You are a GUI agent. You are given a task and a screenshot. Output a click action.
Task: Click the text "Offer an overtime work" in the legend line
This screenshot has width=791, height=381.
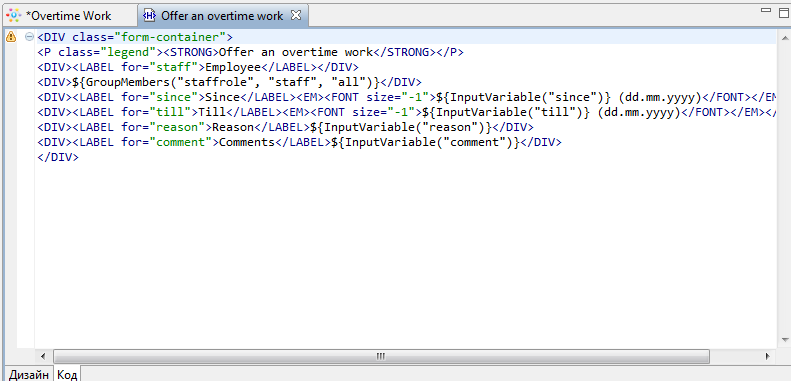coord(296,52)
